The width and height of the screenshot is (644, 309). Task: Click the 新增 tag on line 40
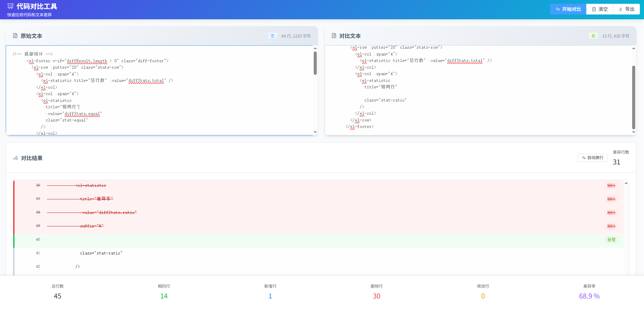[611, 240]
